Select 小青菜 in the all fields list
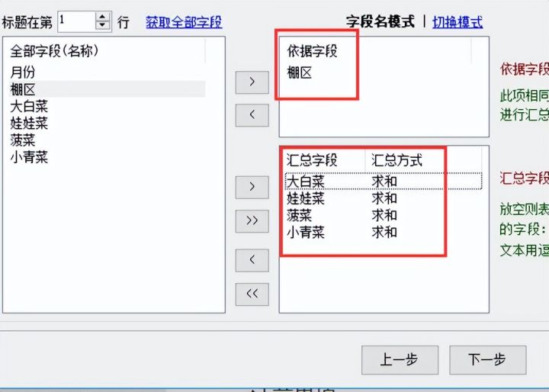The height and width of the screenshot is (392, 549). (29, 157)
